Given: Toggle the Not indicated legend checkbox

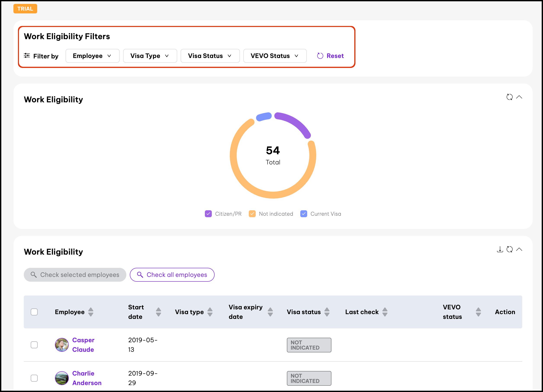Looking at the screenshot, I should (252, 214).
